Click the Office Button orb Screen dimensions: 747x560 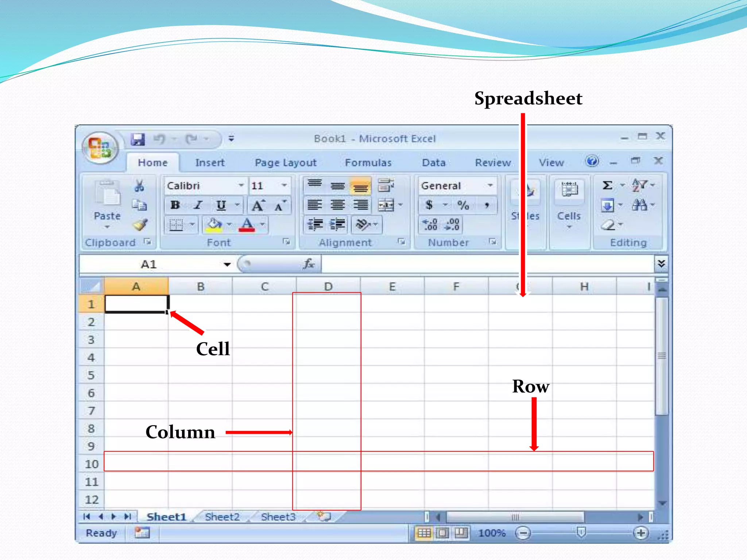(100, 148)
